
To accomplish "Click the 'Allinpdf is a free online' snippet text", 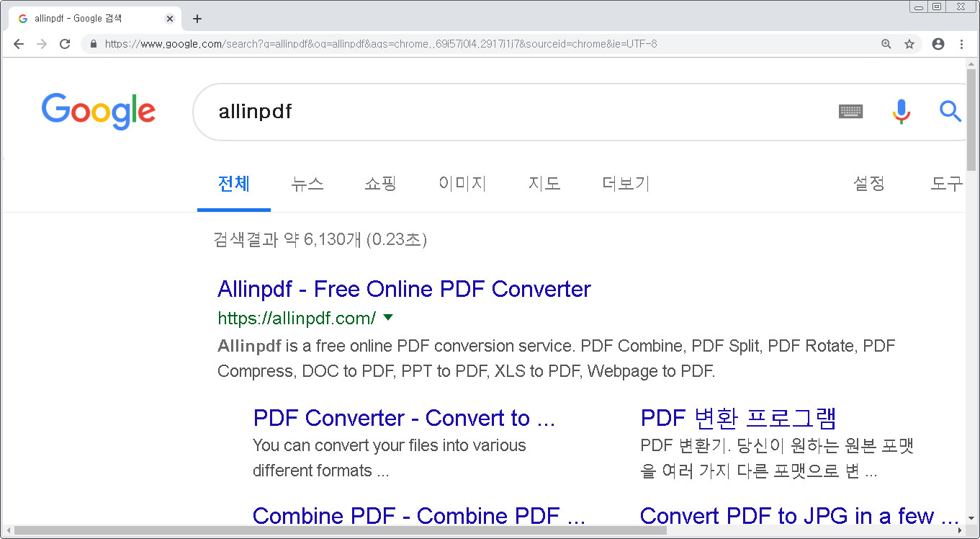I will pyautogui.click(x=557, y=359).
